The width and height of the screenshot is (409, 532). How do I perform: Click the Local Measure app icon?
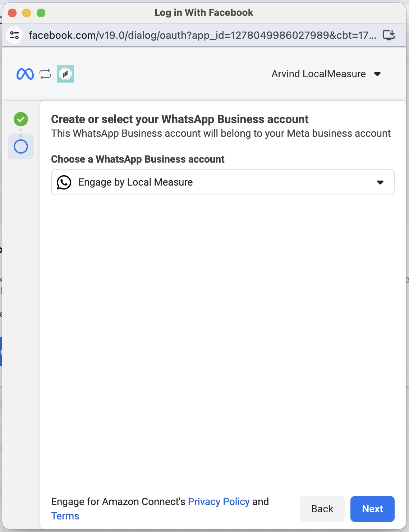pos(65,74)
